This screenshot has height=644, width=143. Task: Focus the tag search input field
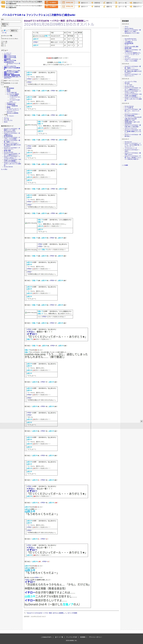pos(11,28)
